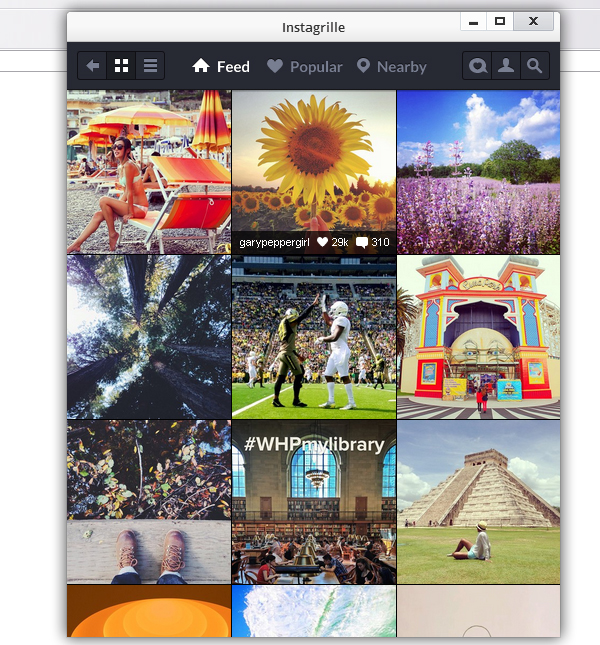Open the Feed tab
The height and width of the screenshot is (645, 600).
[x=221, y=66]
